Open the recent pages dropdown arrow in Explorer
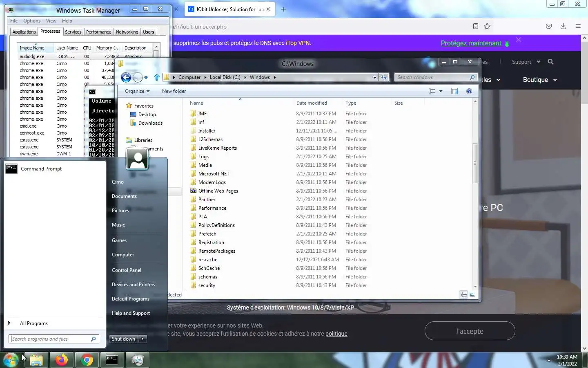This screenshot has height=368, width=588. [146, 77]
